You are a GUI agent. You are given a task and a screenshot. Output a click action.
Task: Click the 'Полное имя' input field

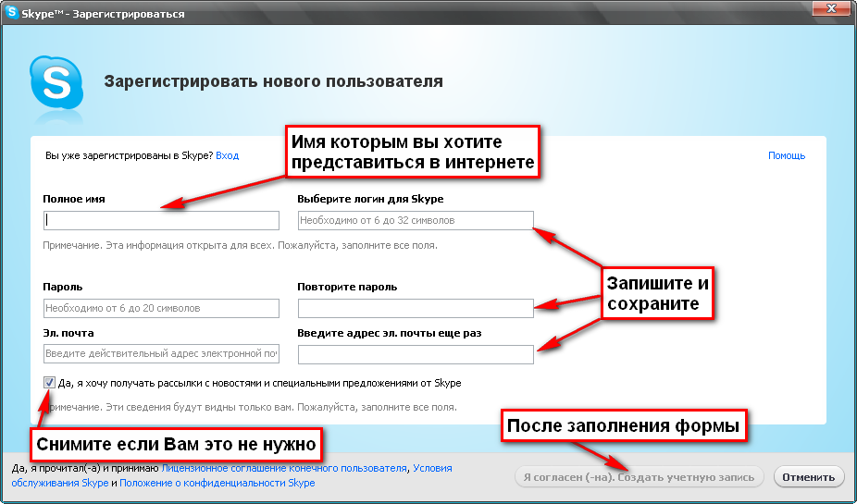point(161,220)
